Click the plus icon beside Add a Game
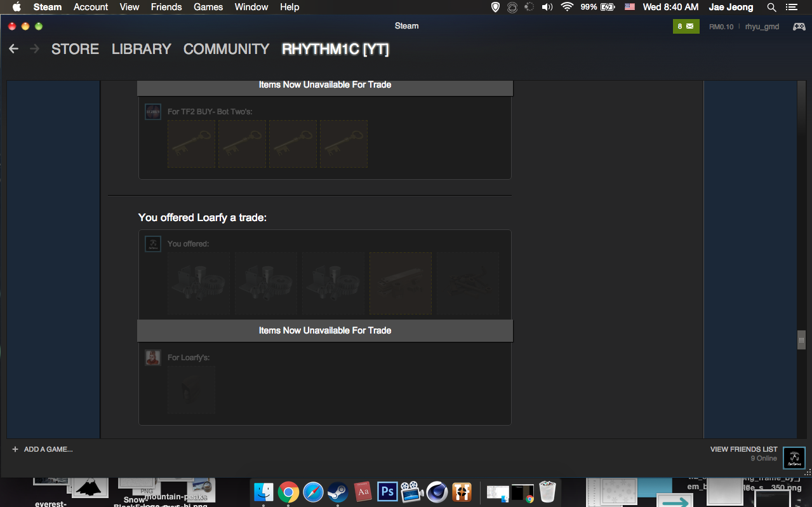 pos(15,449)
